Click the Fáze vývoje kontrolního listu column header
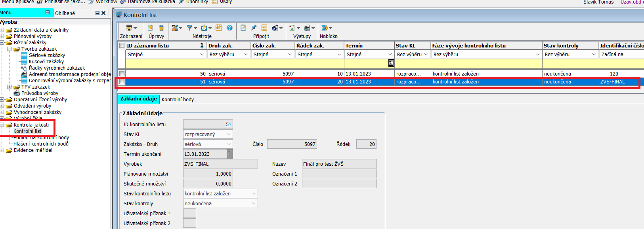The image size is (644, 229). click(468, 45)
